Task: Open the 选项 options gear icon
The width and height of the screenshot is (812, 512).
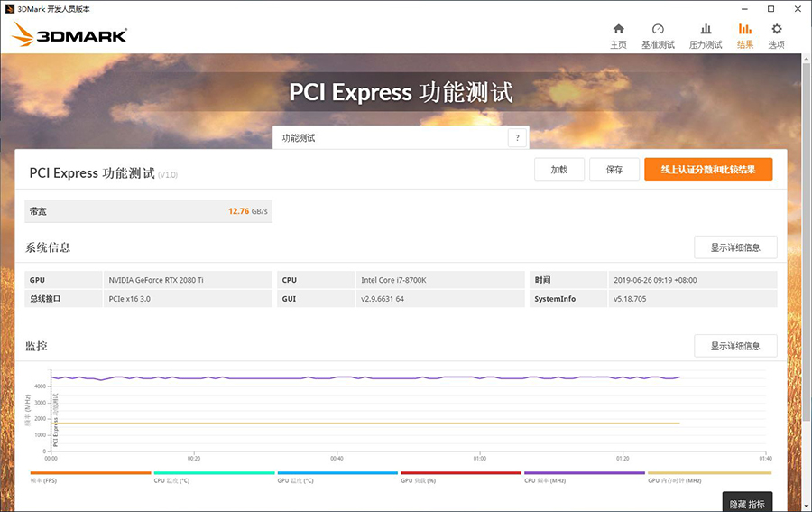Action: [776, 35]
